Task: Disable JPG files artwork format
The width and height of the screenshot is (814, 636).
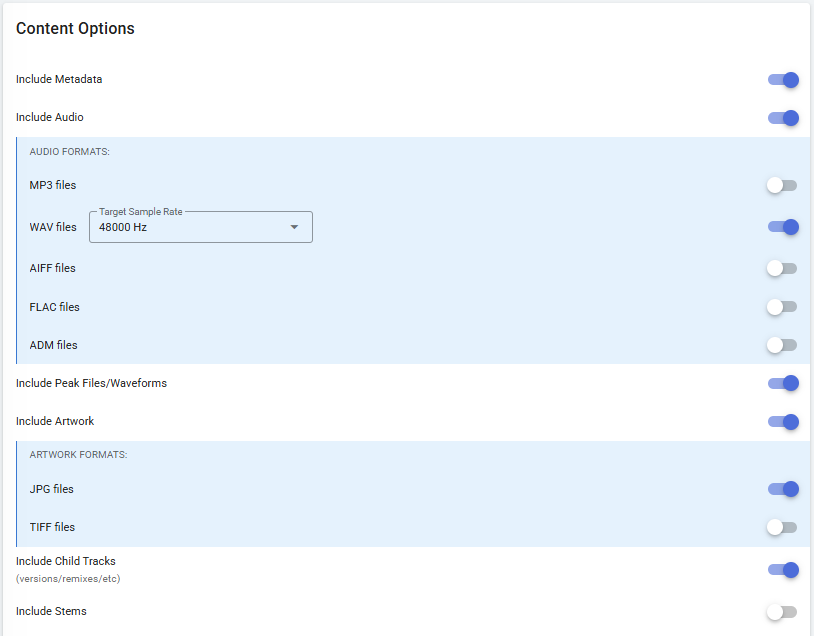Action: pyautogui.click(x=783, y=489)
